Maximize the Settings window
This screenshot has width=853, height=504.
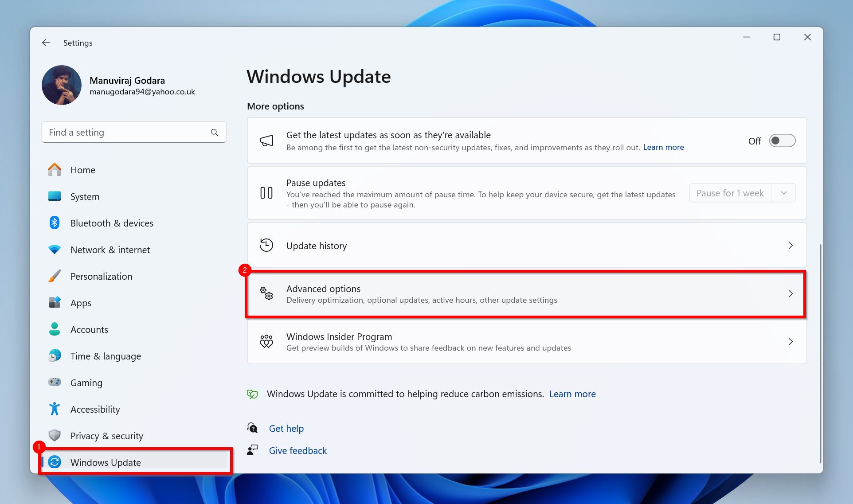(777, 37)
